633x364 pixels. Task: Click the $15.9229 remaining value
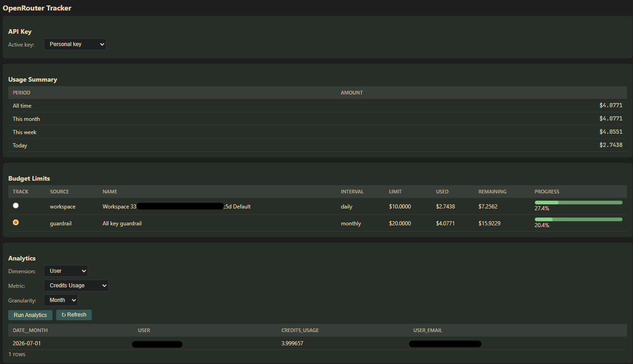[x=489, y=224]
